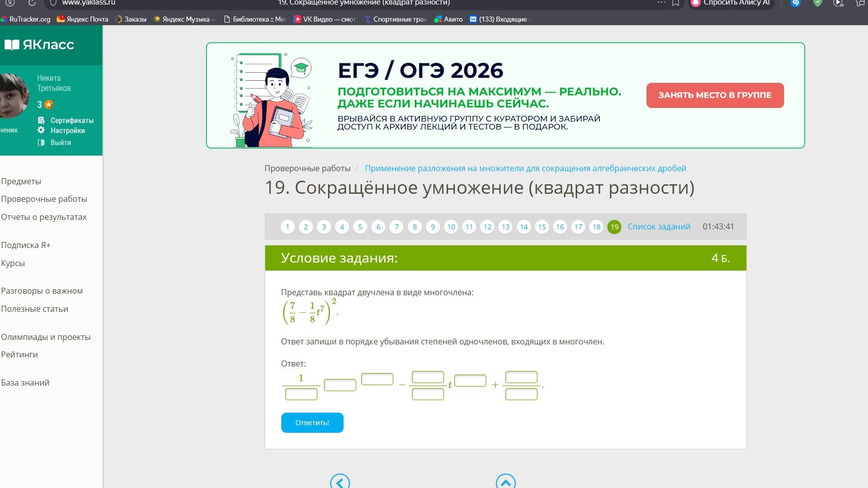This screenshot has height=488, width=868.
Task: Open the Применение разложения на множители breadcrumb link
Action: pyautogui.click(x=525, y=168)
